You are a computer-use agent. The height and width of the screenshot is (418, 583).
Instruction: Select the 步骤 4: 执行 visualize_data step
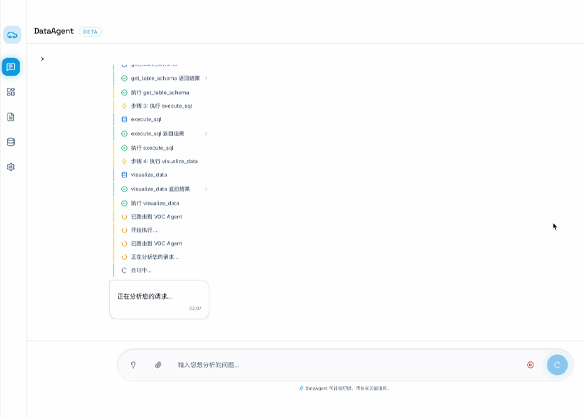point(164,161)
